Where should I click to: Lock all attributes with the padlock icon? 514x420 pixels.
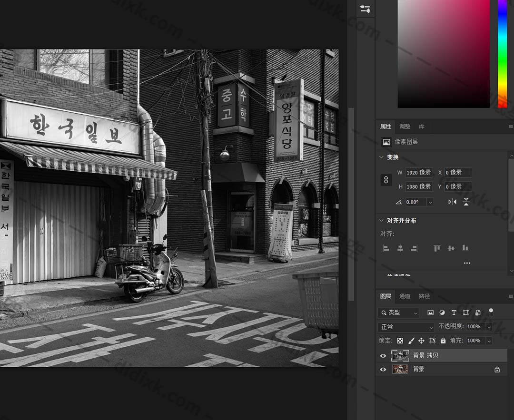(x=443, y=341)
